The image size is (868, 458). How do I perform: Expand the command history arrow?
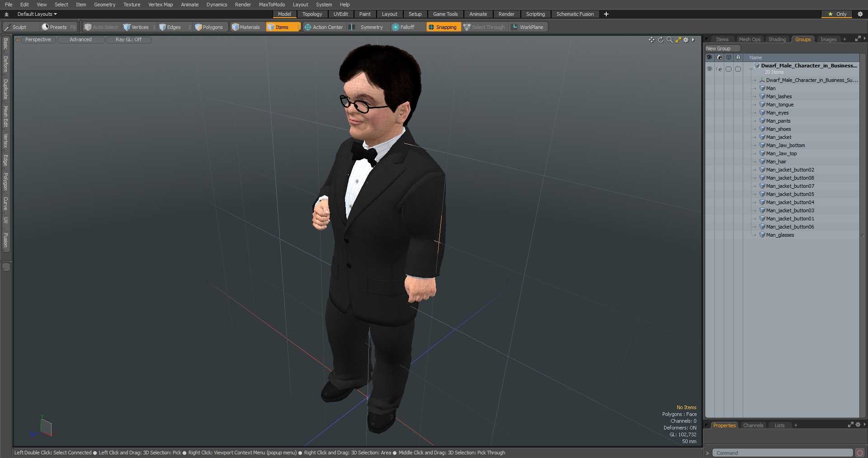pyautogui.click(x=708, y=453)
